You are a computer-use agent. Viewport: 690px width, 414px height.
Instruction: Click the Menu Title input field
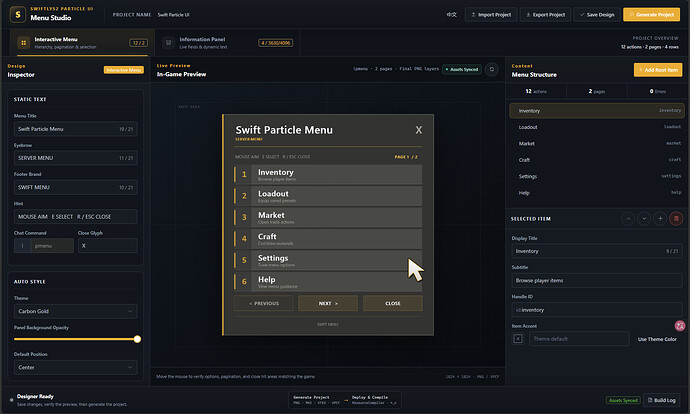coord(75,129)
